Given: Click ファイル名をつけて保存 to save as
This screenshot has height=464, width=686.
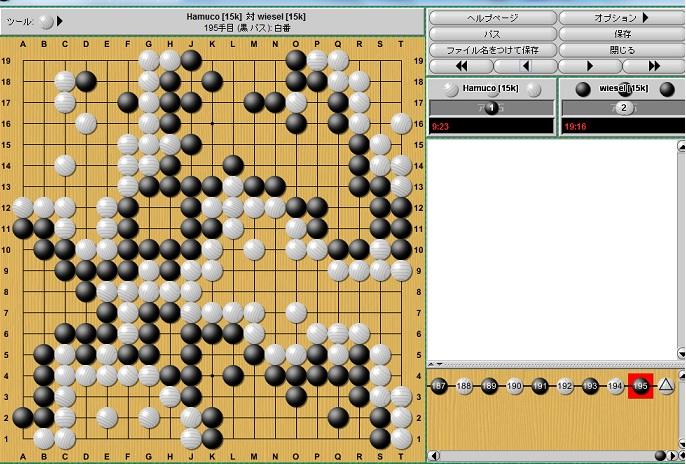Looking at the screenshot, I should pos(492,49).
